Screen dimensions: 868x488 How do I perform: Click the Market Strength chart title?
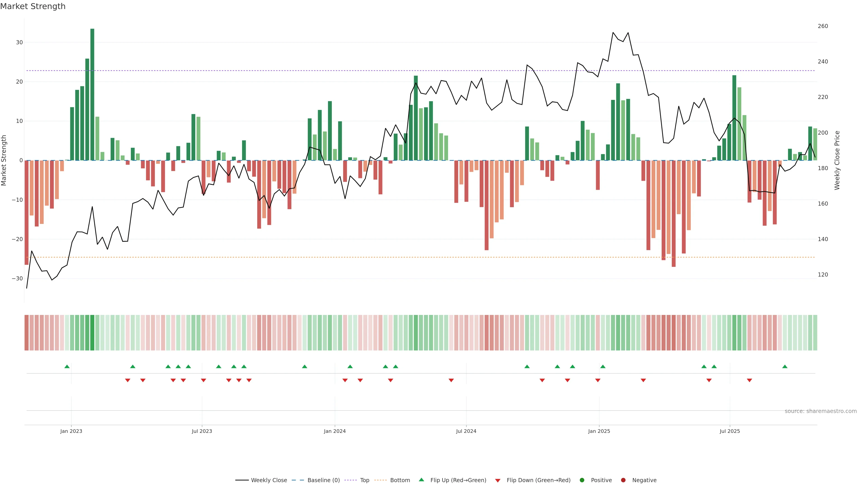tap(33, 6)
